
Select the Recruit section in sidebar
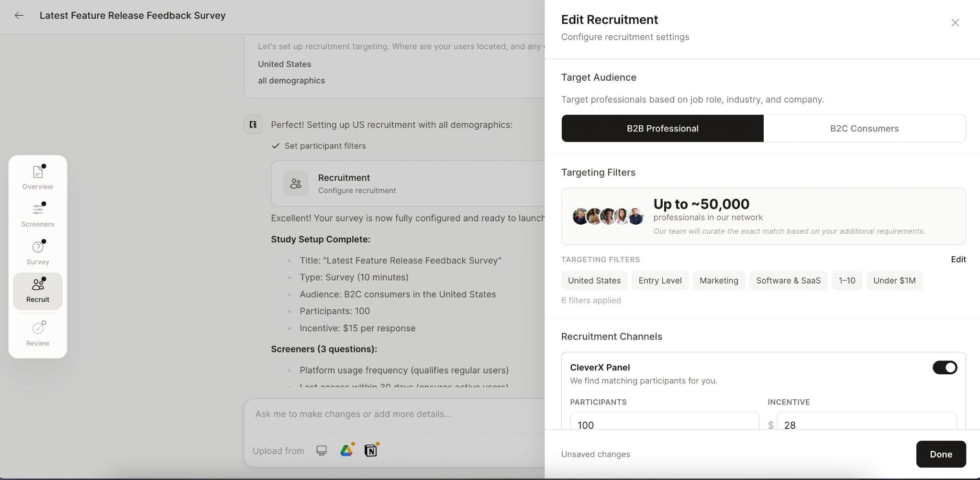tap(38, 291)
